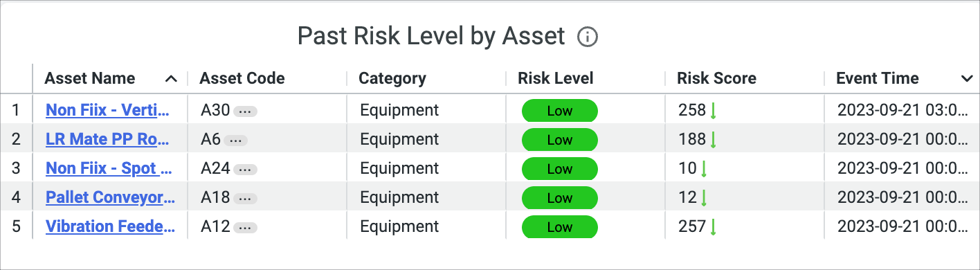Click the info icon beside the table title
Viewport: 980px width, 270px height.
[588, 37]
